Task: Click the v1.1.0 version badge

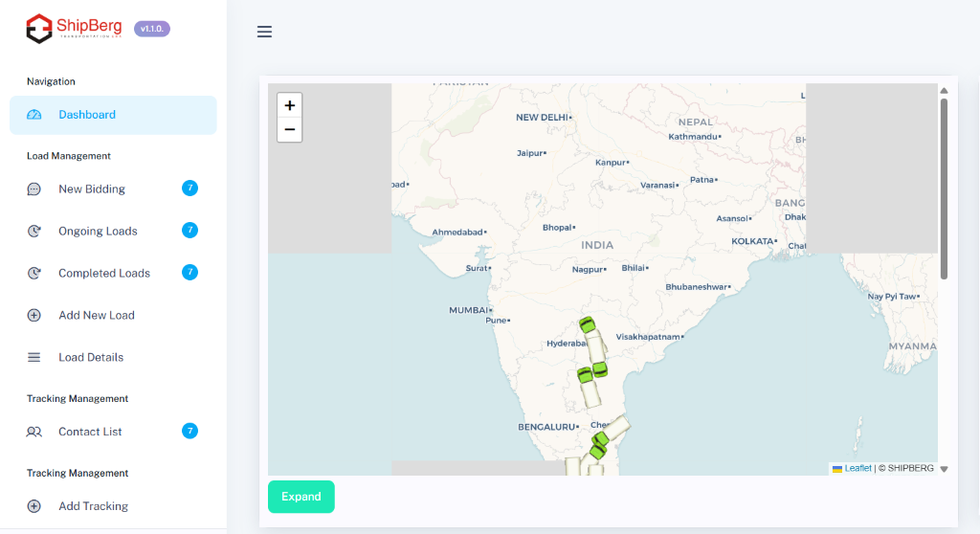Action: (152, 29)
